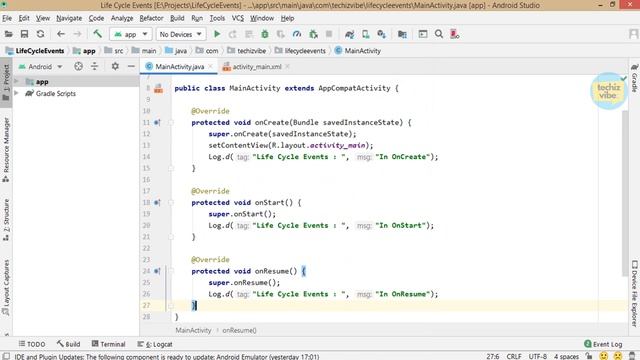Open the VCS menu
Screen dimensions: 640x360
click(238, 18)
